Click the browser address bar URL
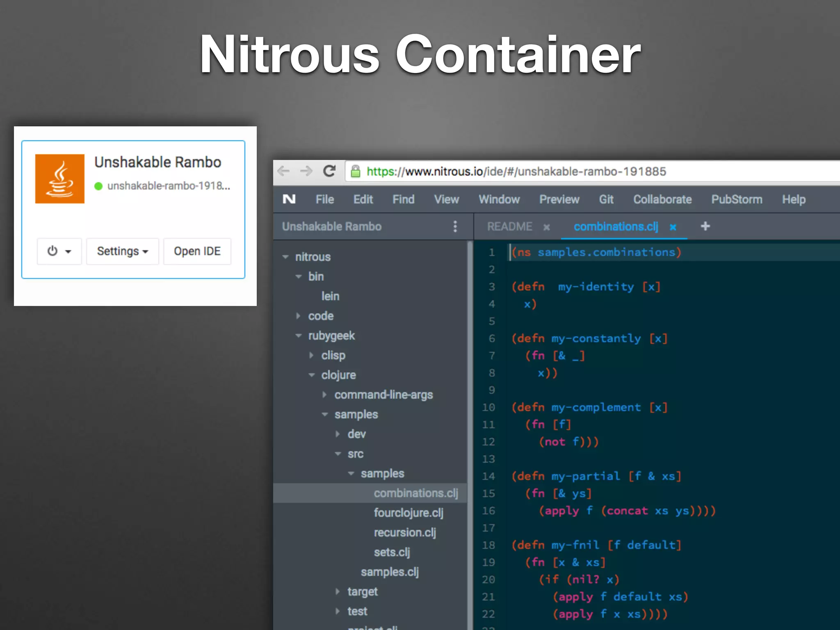Viewport: 840px width, 630px height. 516,171
